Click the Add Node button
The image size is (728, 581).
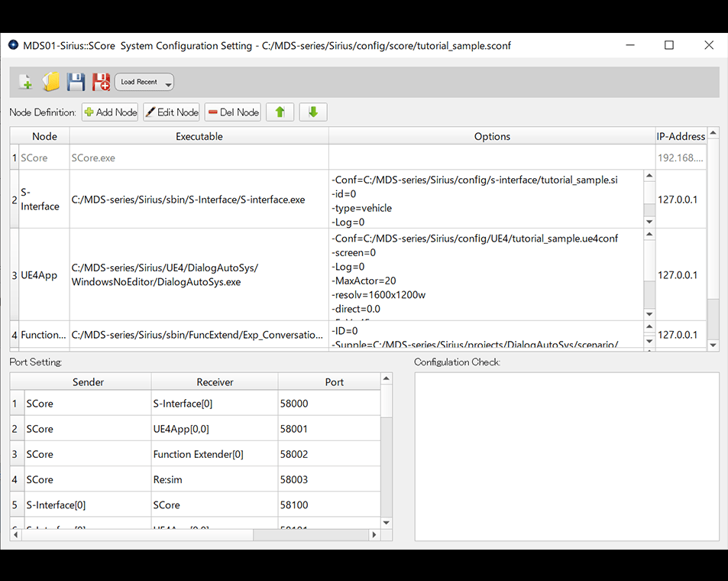tap(110, 112)
